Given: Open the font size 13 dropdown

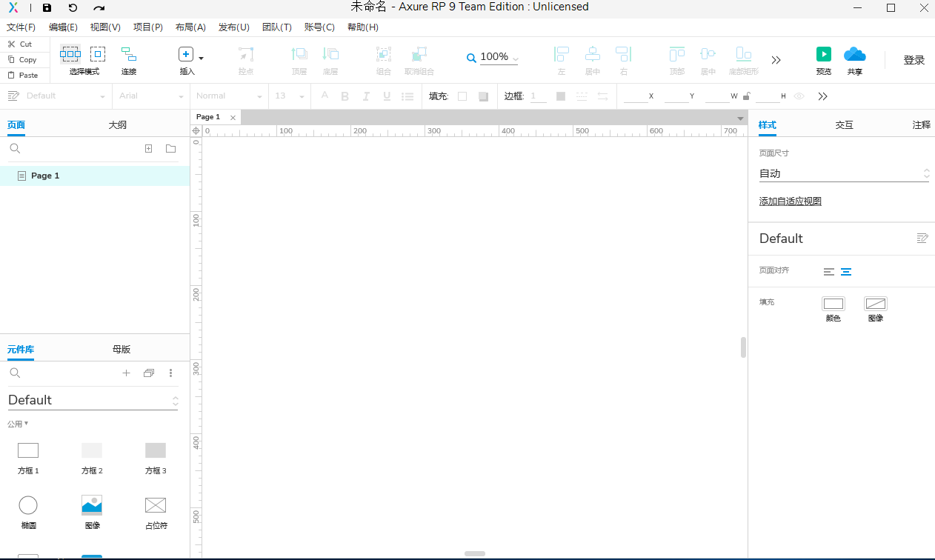Looking at the screenshot, I should pos(290,96).
